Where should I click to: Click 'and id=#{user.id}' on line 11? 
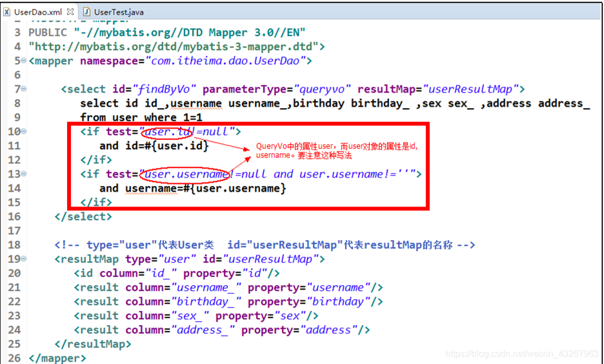click(x=154, y=146)
